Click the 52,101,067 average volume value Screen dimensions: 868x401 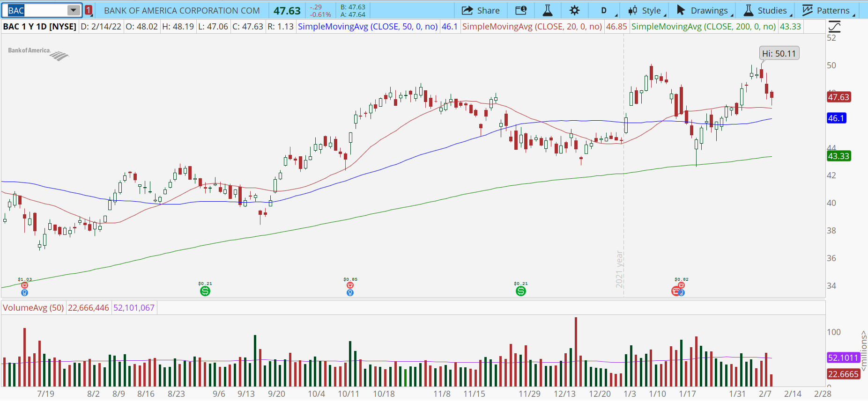[134, 308]
